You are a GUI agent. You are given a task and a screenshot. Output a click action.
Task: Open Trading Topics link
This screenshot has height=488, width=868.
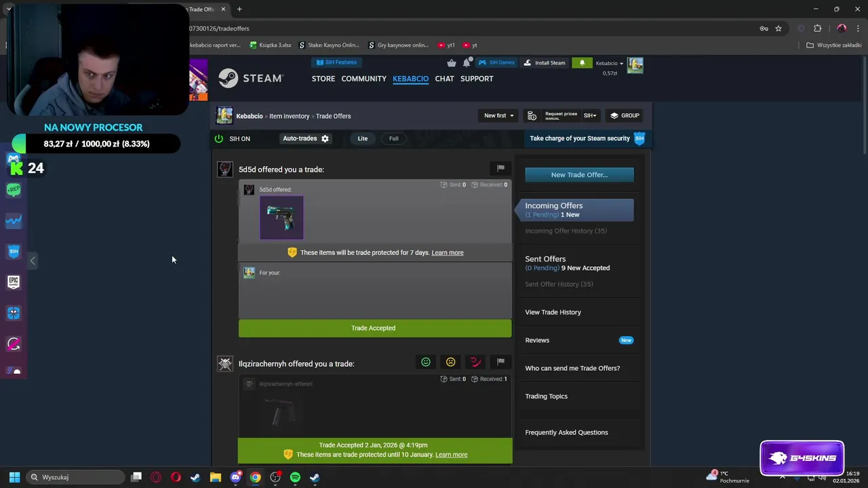tap(546, 396)
